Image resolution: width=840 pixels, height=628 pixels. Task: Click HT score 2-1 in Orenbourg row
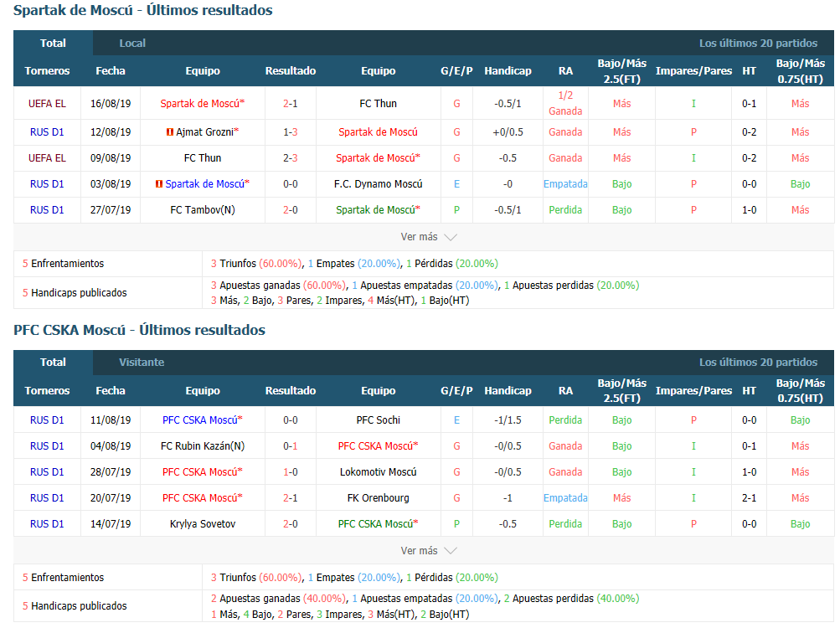[749, 497]
